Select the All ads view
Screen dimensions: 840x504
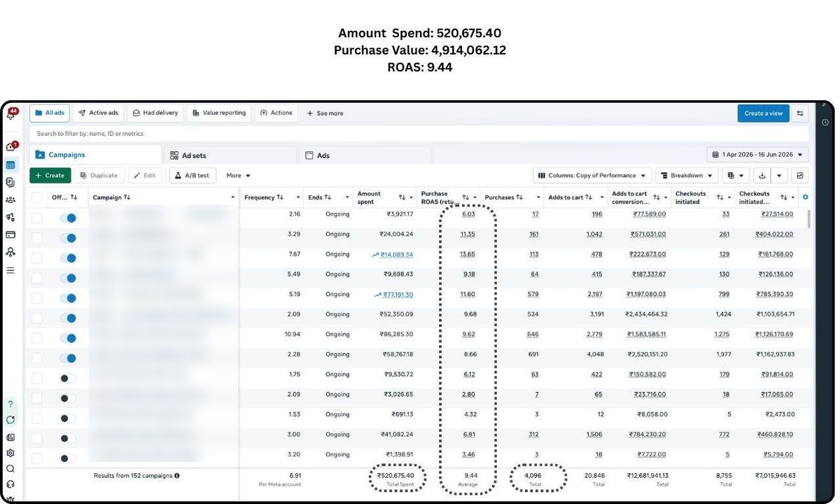[x=50, y=113]
